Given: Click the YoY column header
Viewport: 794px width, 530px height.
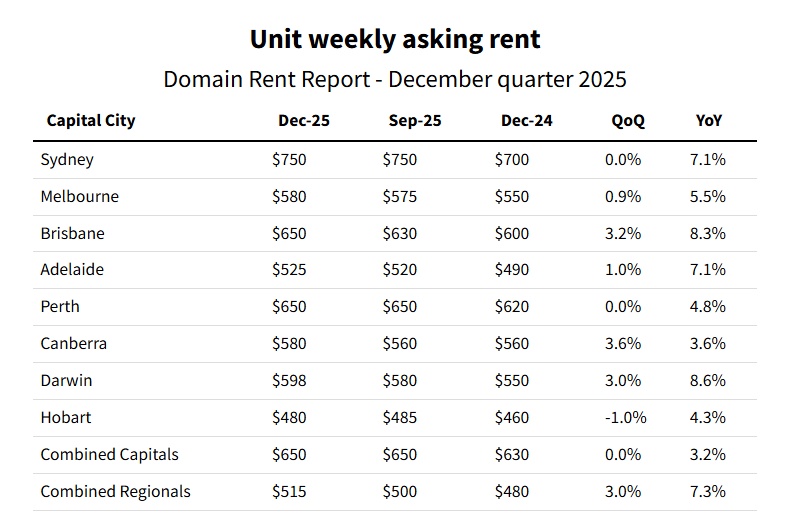Looking at the screenshot, I should pyautogui.click(x=709, y=121).
